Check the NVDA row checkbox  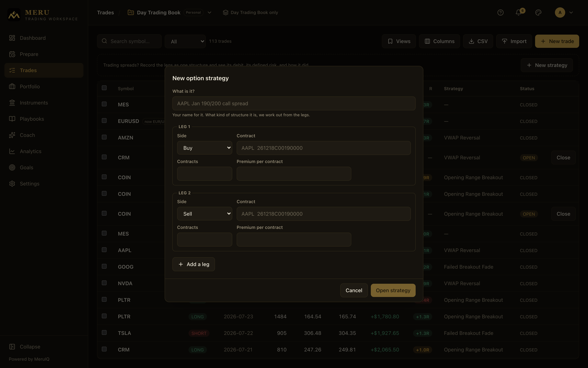coord(104,283)
